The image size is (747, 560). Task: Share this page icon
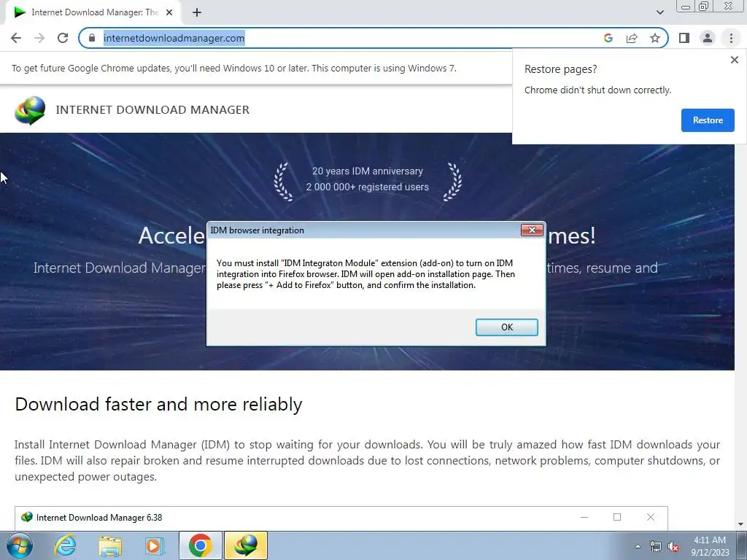[632, 38]
